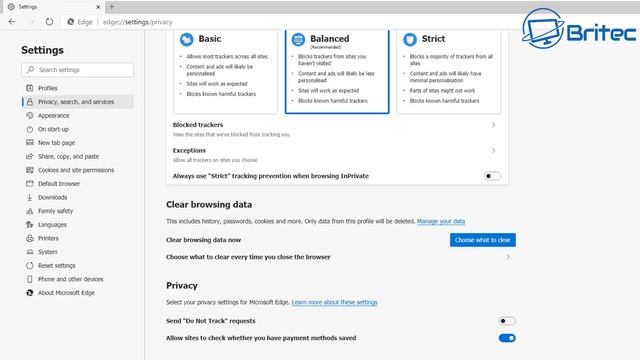Enable Send Do Not Track requests
640x360 pixels.
[x=507, y=321]
